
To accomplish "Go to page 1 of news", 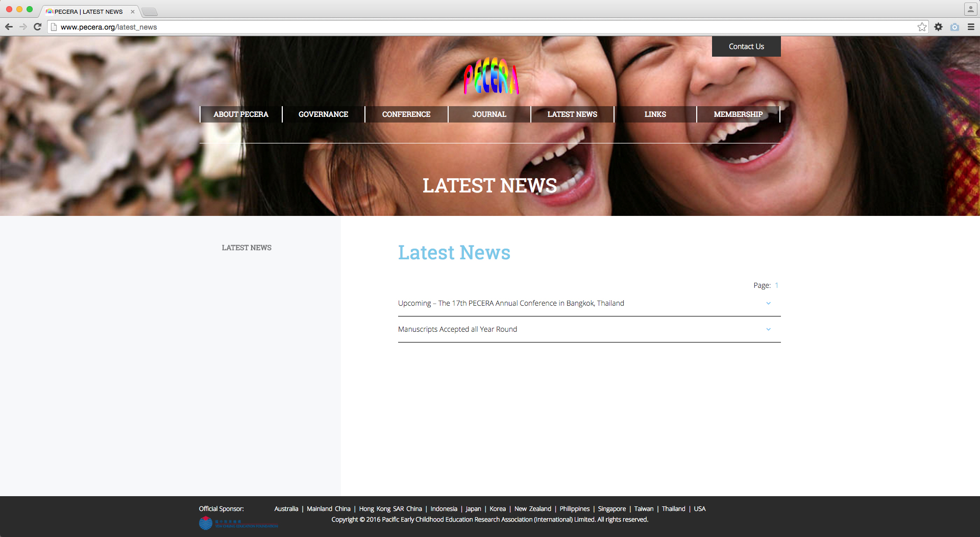I will [x=776, y=285].
